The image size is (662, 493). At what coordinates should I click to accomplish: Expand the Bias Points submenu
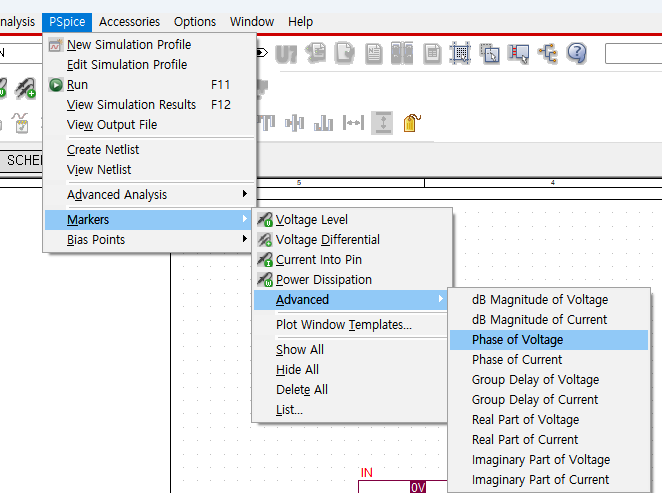point(149,240)
